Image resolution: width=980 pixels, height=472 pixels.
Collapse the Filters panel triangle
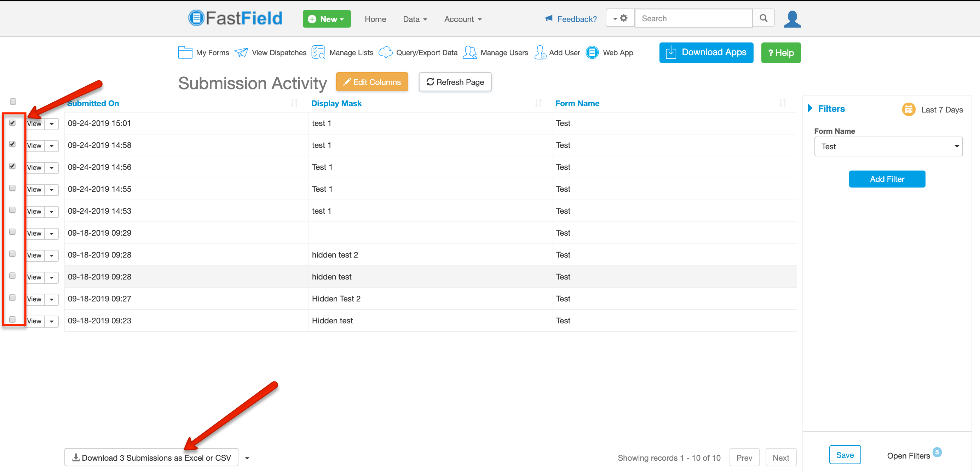810,108
